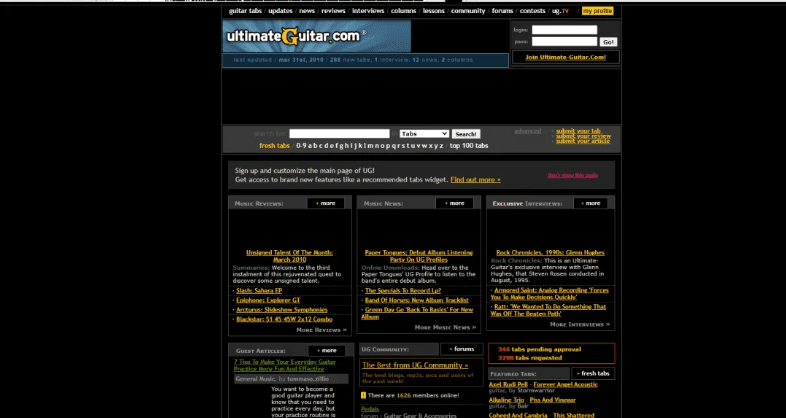Go to the updates section
Viewport: 786px width, 418px height.
point(280,11)
